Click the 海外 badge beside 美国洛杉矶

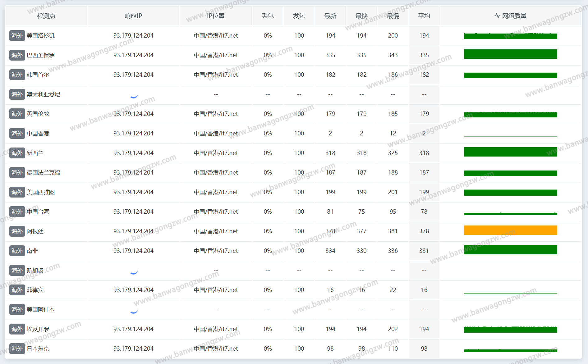[17, 36]
